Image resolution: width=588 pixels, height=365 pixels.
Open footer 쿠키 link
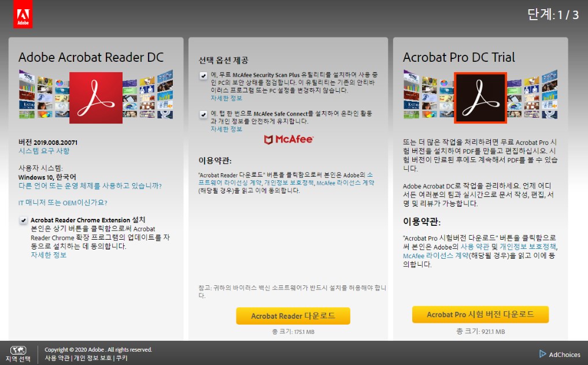121,358
